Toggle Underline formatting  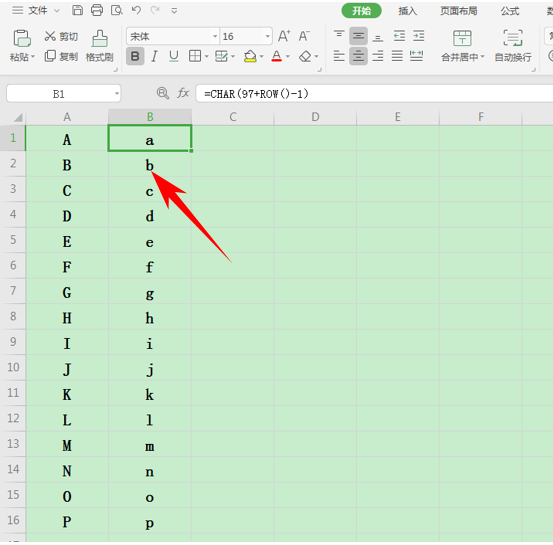click(174, 56)
